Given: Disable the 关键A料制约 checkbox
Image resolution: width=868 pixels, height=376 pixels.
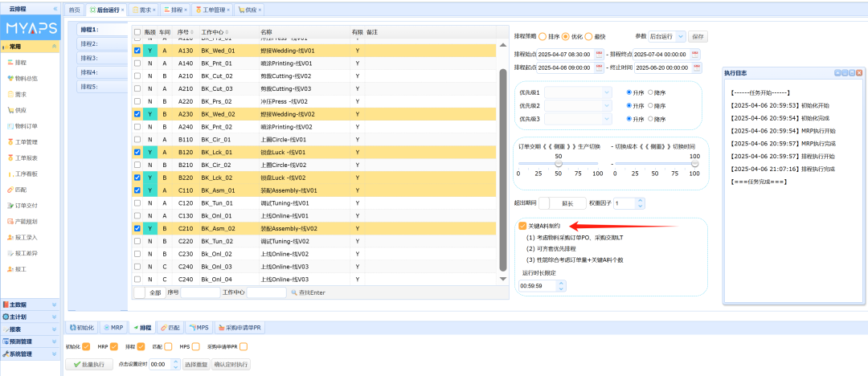Looking at the screenshot, I should pyautogui.click(x=522, y=227).
